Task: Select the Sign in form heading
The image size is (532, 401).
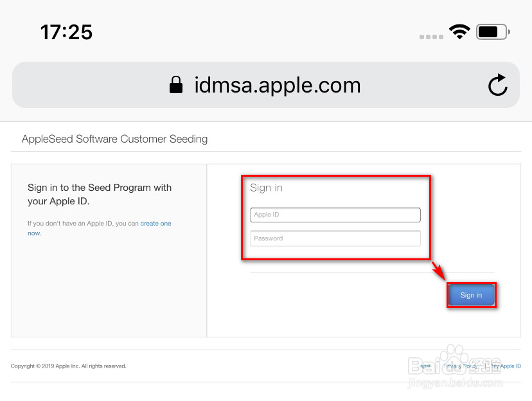Action: click(266, 188)
